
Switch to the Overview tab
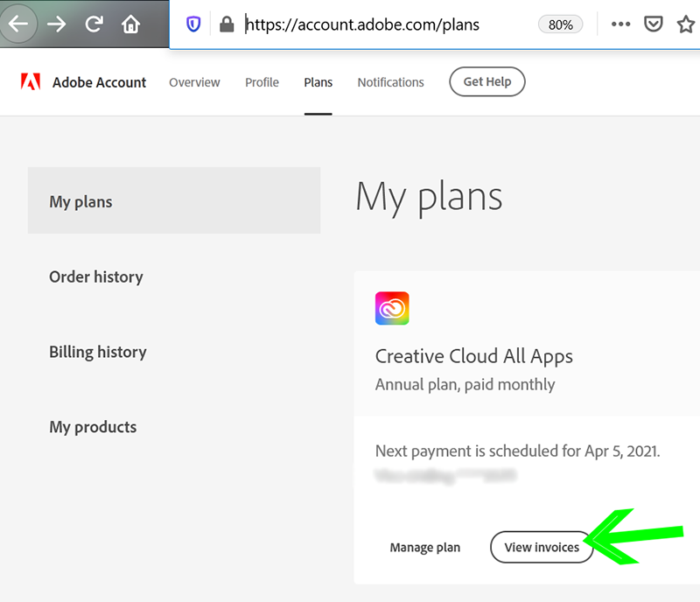tap(194, 81)
